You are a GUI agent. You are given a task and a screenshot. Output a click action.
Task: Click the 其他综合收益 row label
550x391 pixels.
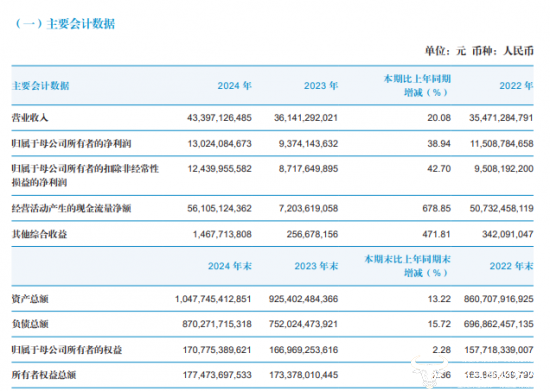tap(39, 234)
